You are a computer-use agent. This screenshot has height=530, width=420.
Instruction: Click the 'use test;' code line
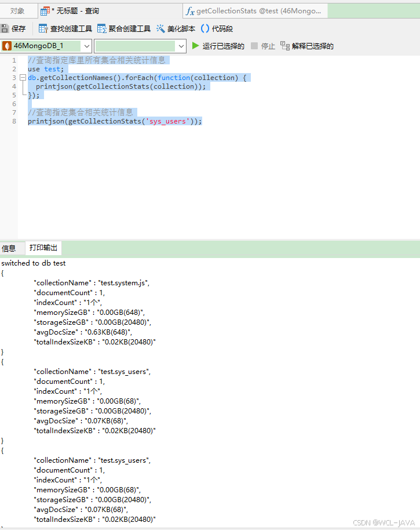tap(46, 69)
